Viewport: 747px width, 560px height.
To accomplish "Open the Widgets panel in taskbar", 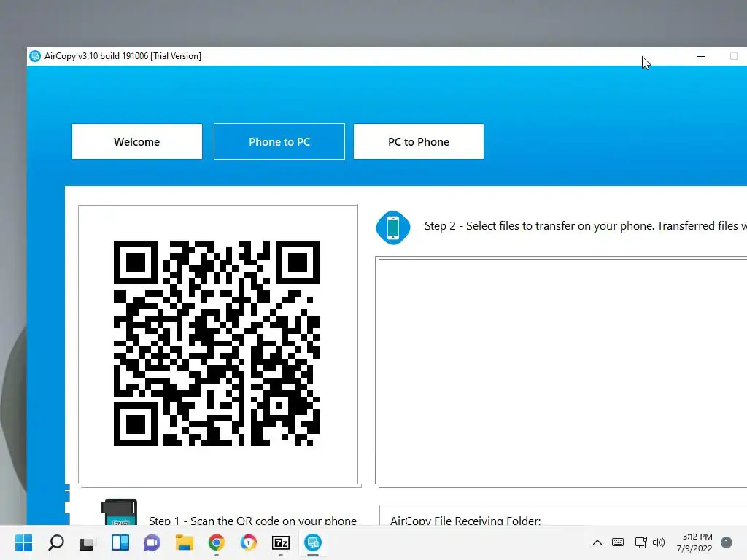I will pyautogui.click(x=120, y=542).
